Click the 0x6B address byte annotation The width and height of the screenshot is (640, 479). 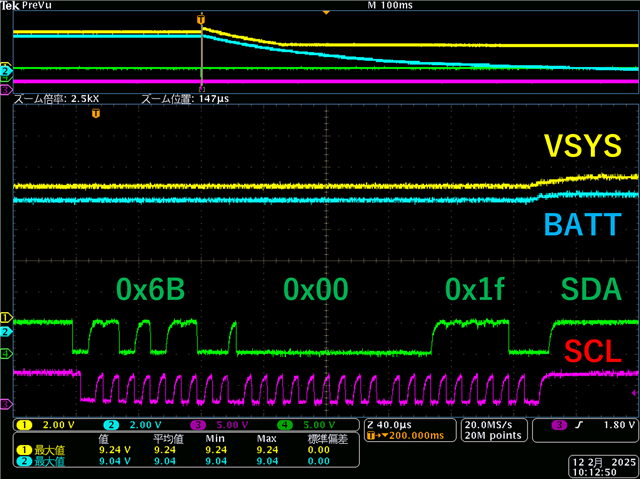coord(151,289)
